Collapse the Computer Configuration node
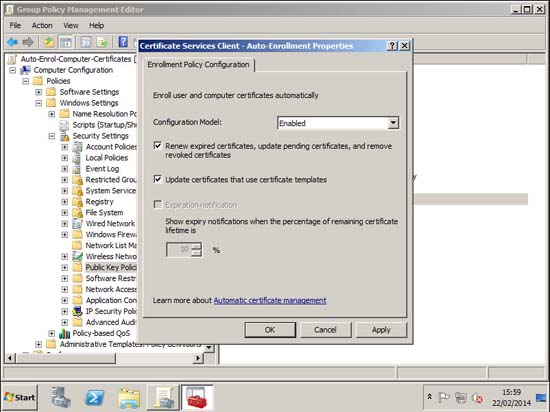This screenshot has height=412, width=550. tap(13, 70)
